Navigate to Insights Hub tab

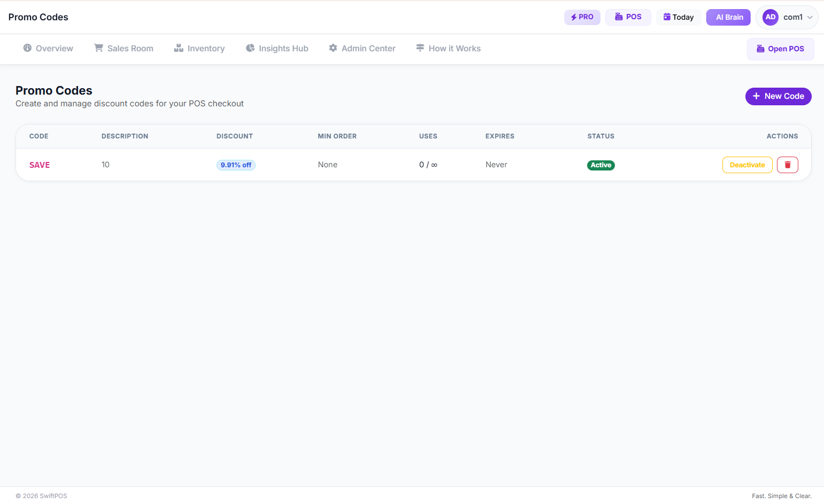[x=277, y=48]
